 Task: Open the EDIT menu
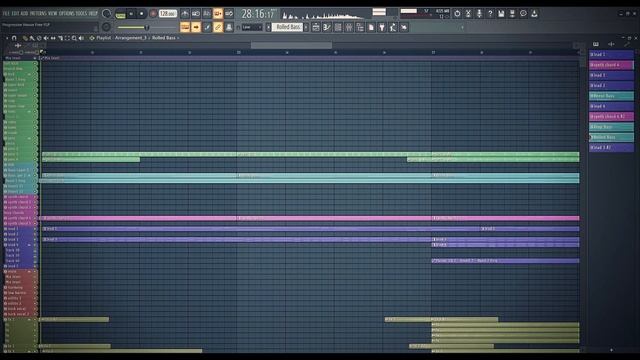(15, 13)
